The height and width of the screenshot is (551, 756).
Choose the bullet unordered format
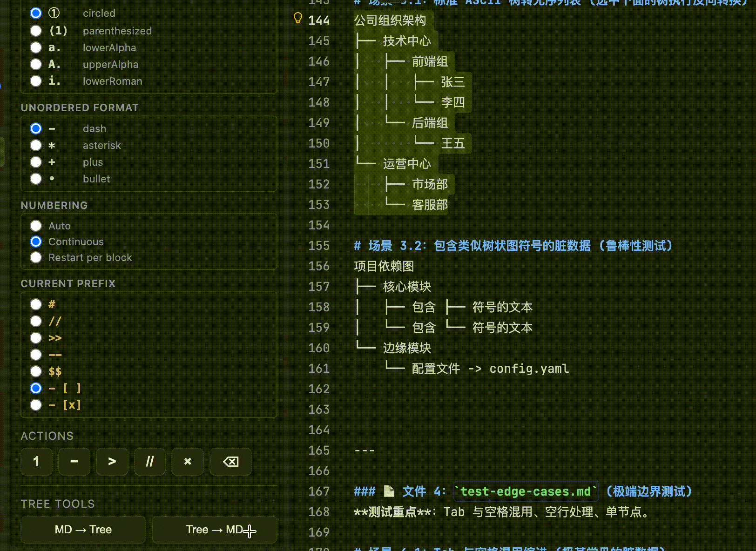coord(36,179)
